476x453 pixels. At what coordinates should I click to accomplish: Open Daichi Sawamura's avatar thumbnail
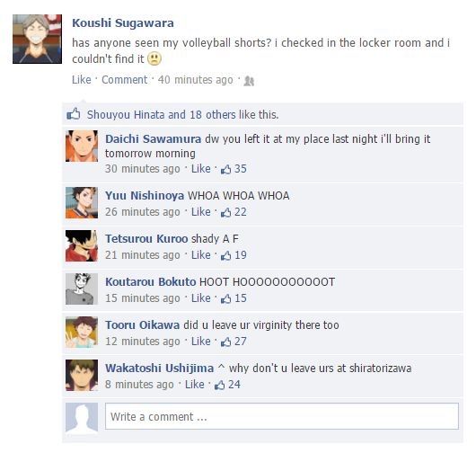click(82, 146)
